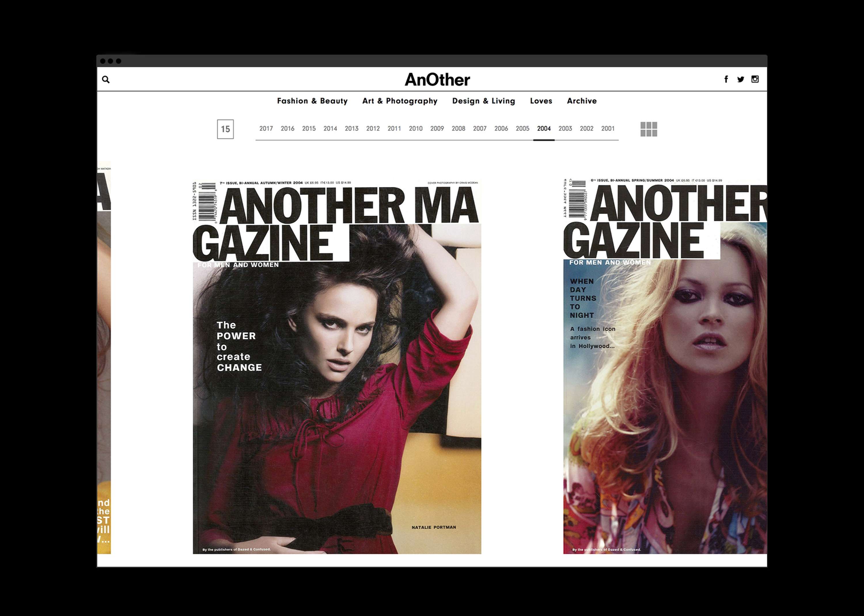Screen dimensions: 864x616
Task: Open the Loves section
Action: pos(541,101)
